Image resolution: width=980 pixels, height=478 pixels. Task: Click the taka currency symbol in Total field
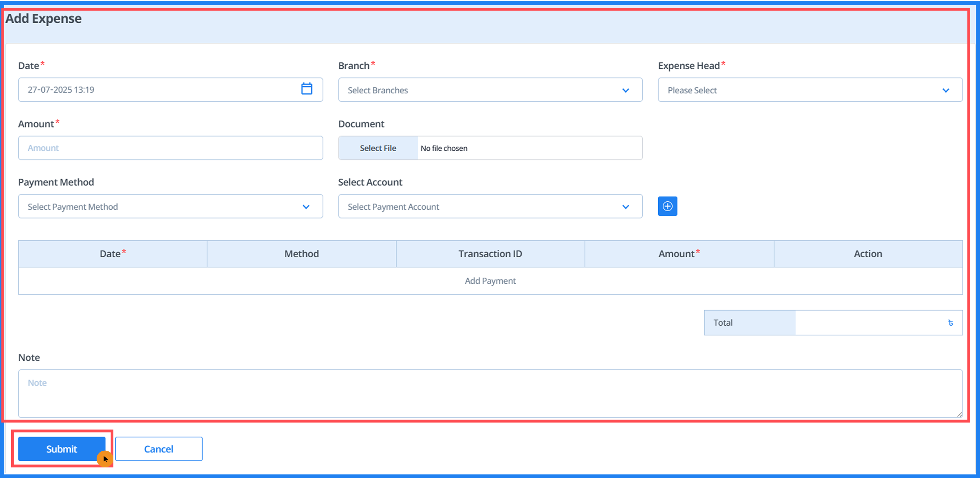(951, 323)
